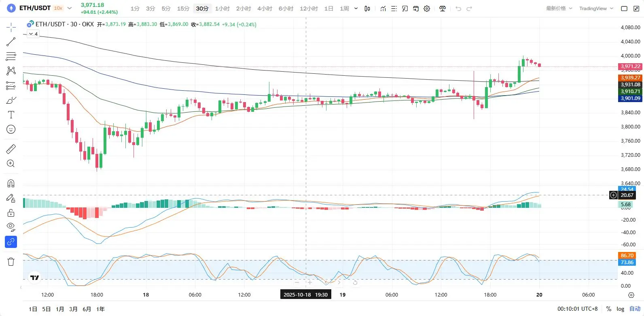Toggle 自动 auto scale
644x316 pixels.
pyautogui.click(x=635, y=309)
